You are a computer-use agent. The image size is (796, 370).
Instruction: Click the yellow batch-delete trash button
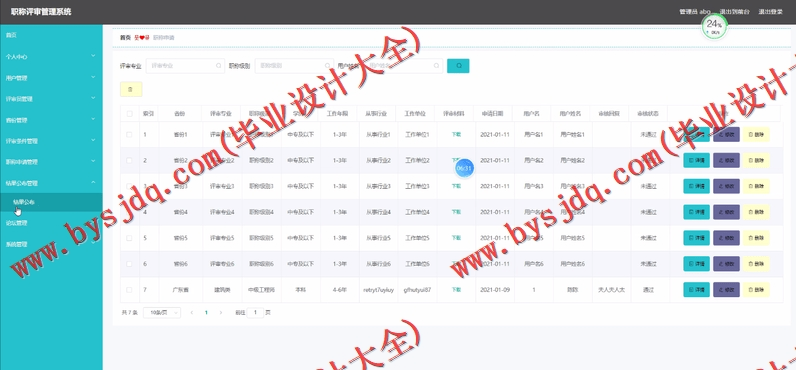click(131, 89)
